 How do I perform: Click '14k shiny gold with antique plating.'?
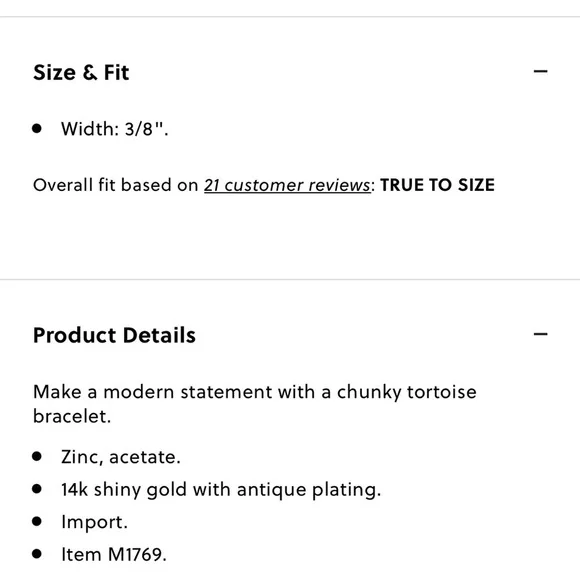[221, 489]
